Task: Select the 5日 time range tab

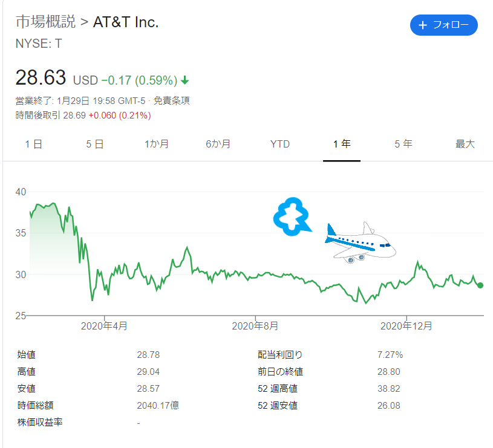Action: point(95,144)
